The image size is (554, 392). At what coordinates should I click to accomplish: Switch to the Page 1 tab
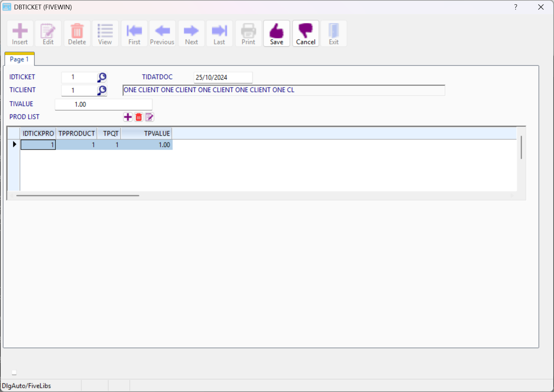(19, 59)
